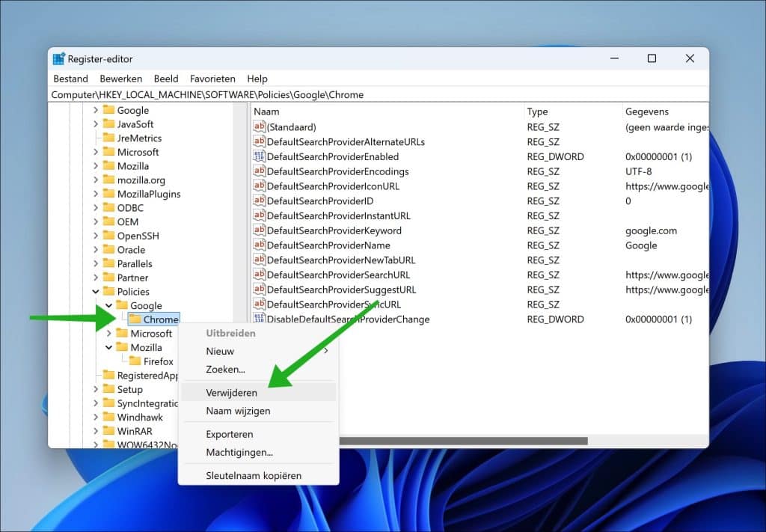
Task: Click the Firefox folder icon
Action: (135, 361)
